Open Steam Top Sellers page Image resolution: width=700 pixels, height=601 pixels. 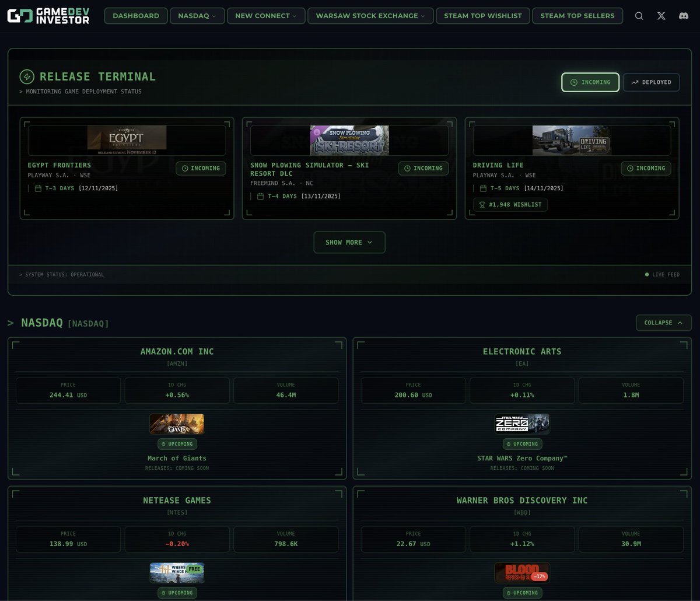tap(577, 16)
